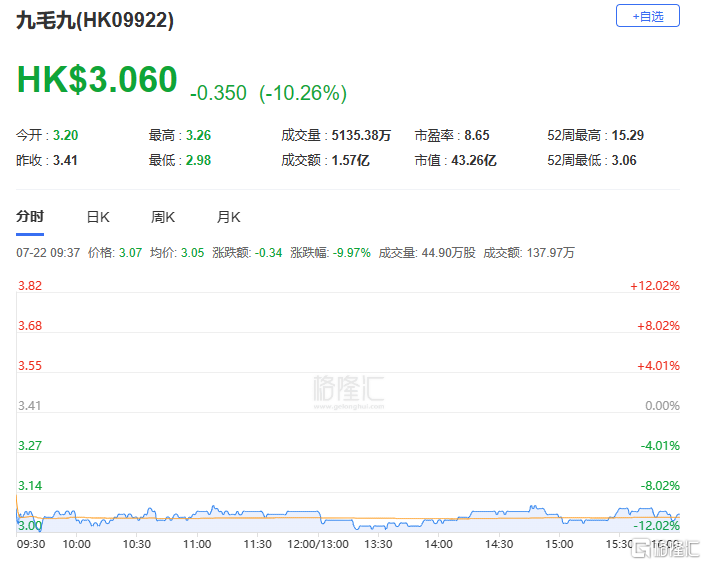Click the 09:30 time axis label

(x=31, y=544)
